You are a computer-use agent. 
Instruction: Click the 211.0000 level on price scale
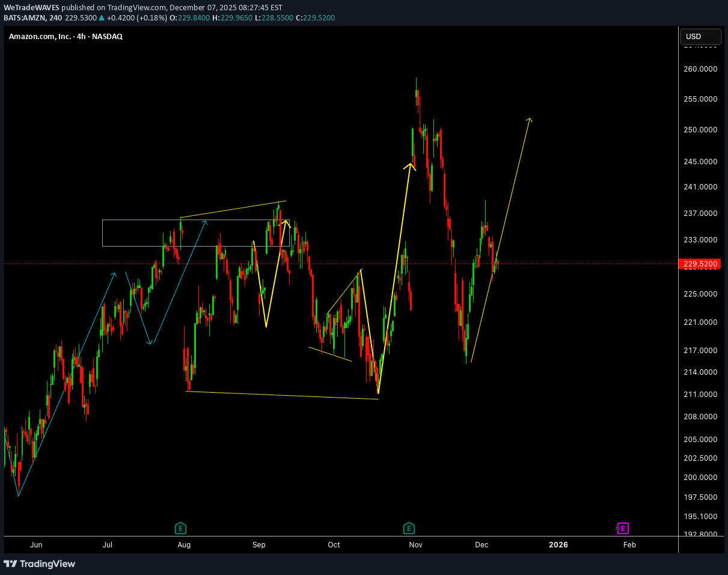[700, 395]
